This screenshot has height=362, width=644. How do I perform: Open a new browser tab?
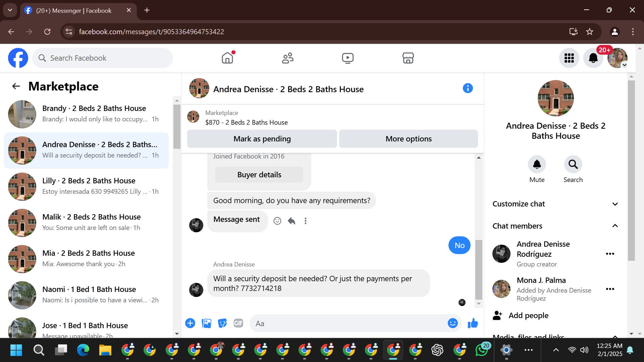(x=147, y=10)
